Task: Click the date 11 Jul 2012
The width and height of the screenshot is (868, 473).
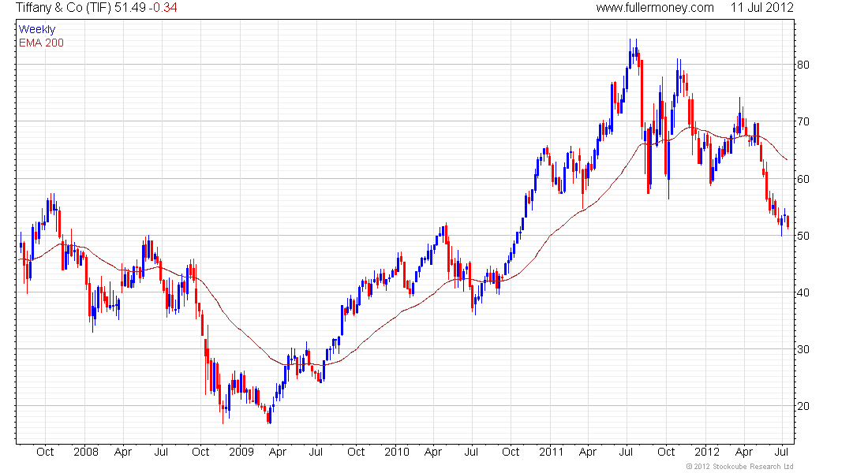Action: 761,8
